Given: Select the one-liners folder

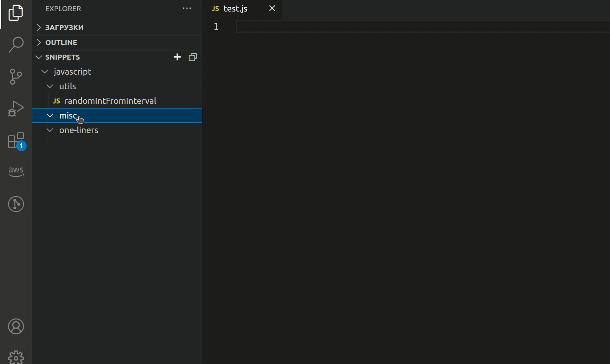Looking at the screenshot, I should (79, 130).
